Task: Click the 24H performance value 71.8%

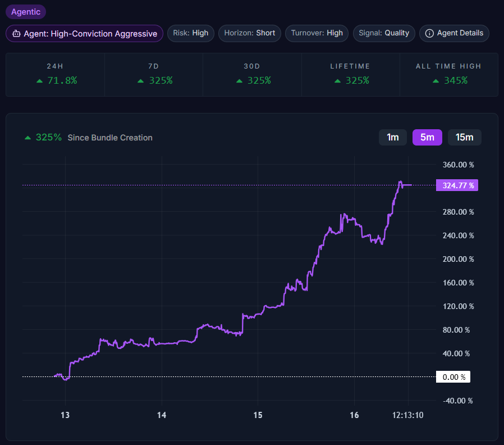Action: tap(62, 80)
